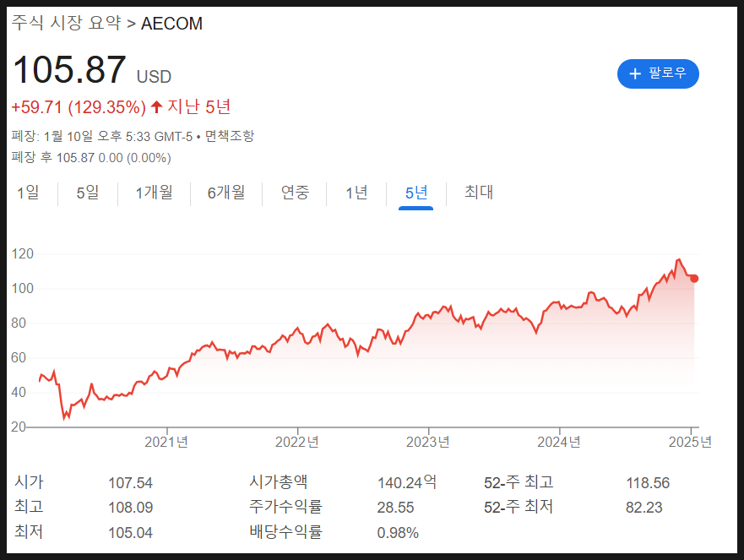Click the 폐장 후 after-hours price line
Viewport: 744px width, 560px height.
point(91,158)
